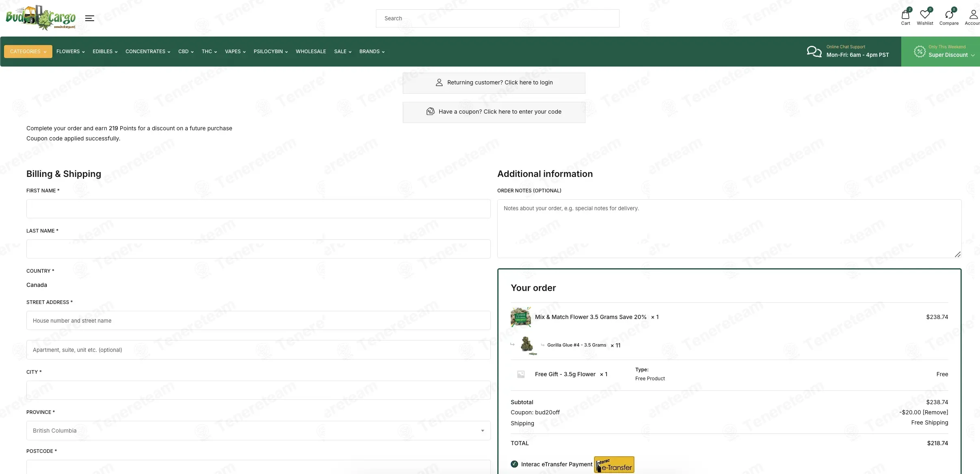The width and height of the screenshot is (980, 474).
Task: Click the Mix & Match Flower product thumbnail
Action: point(521,317)
